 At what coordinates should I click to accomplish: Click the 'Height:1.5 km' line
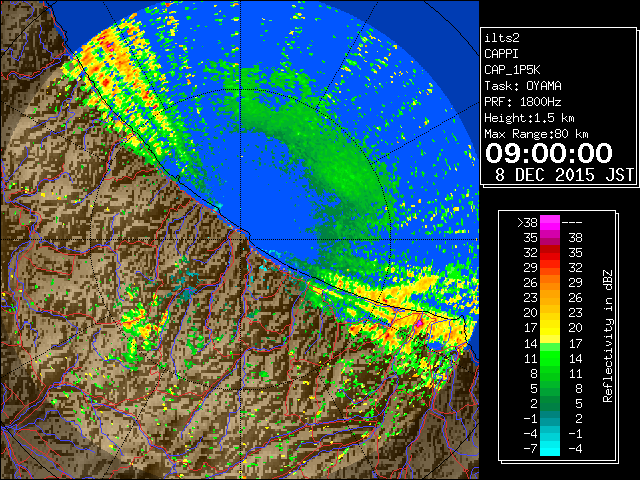coord(529,118)
